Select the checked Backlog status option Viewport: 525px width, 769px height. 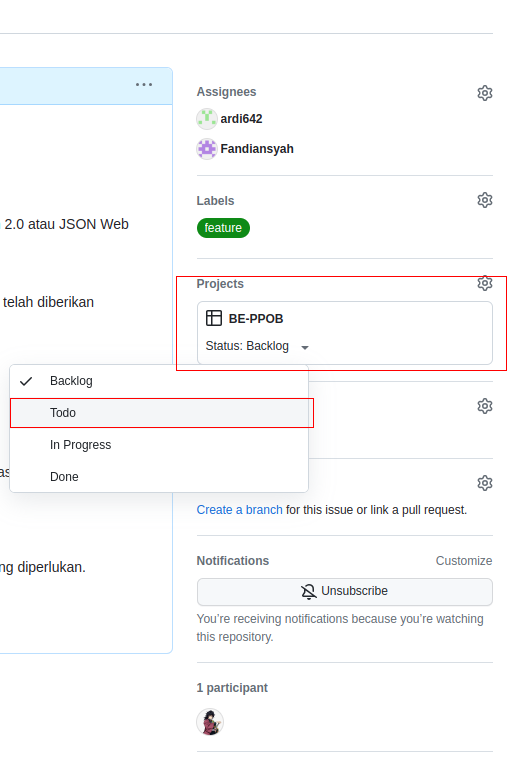click(x=159, y=381)
